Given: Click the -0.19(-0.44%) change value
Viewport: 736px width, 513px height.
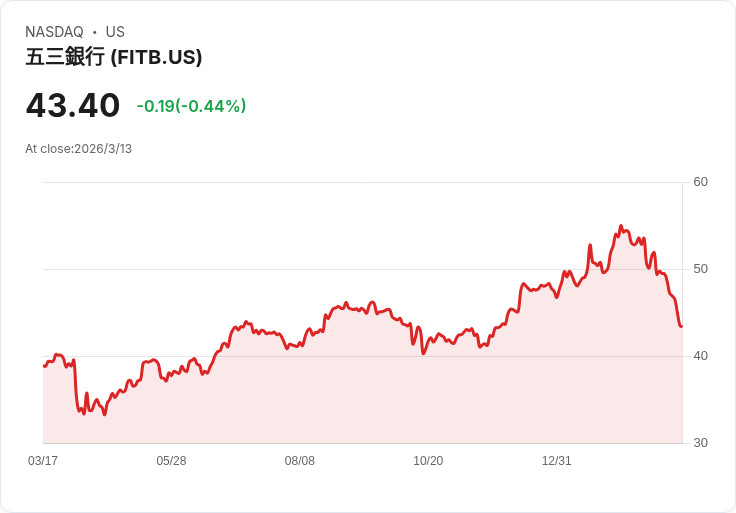Looking at the screenshot, I should tap(192, 106).
